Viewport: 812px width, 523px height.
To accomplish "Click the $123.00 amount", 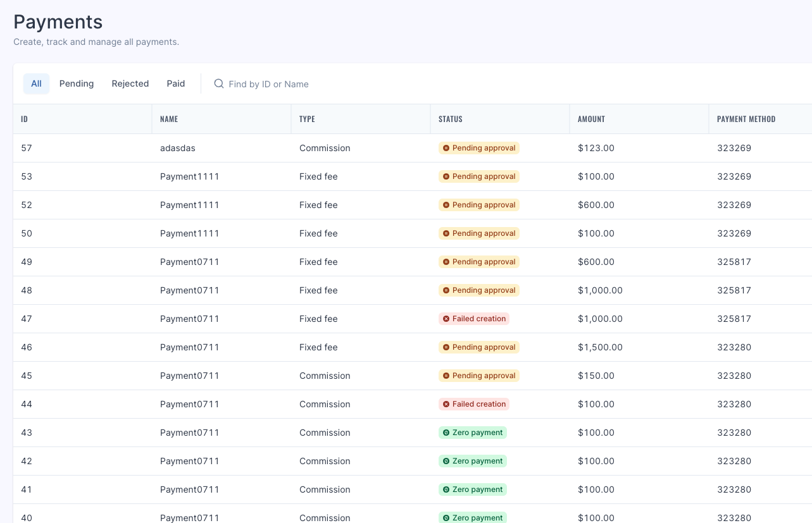I will coord(596,148).
